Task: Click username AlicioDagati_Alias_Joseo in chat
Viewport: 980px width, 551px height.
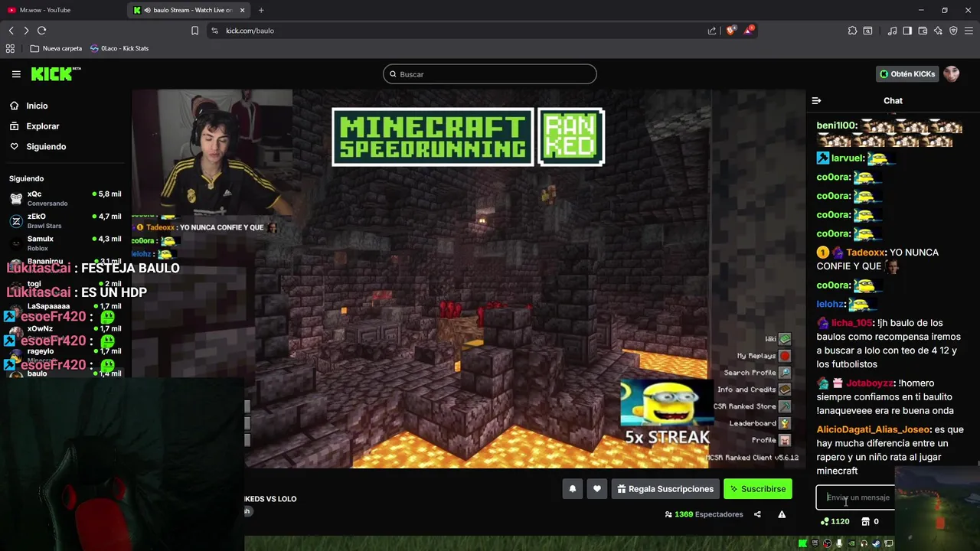Action: pyautogui.click(x=873, y=430)
